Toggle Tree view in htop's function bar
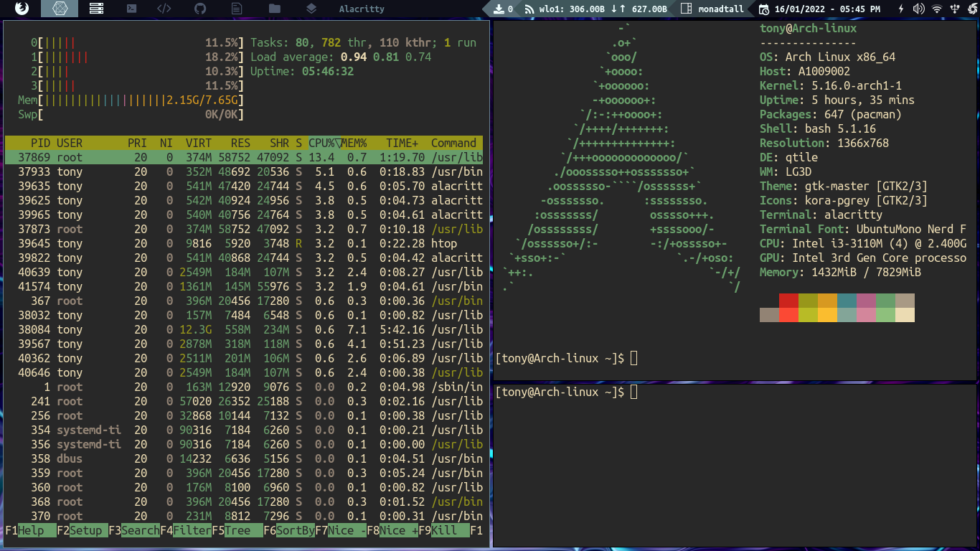This screenshot has width=980, height=551. click(237, 530)
